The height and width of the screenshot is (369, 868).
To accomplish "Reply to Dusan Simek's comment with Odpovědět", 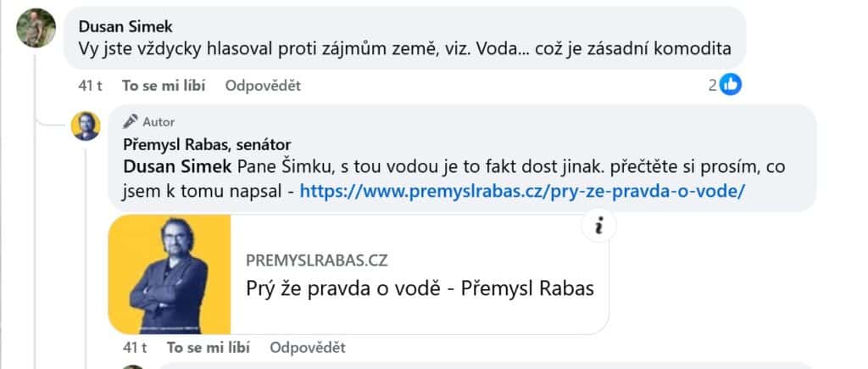I will 263,85.
